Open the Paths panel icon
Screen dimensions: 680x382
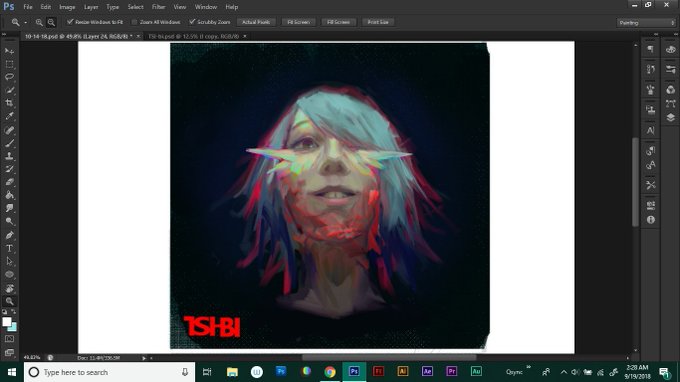click(670, 103)
